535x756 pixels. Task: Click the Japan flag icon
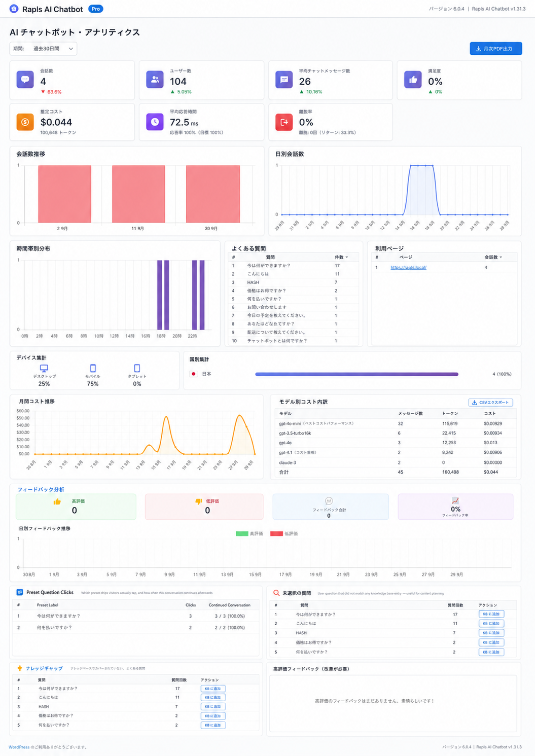pos(193,374)
